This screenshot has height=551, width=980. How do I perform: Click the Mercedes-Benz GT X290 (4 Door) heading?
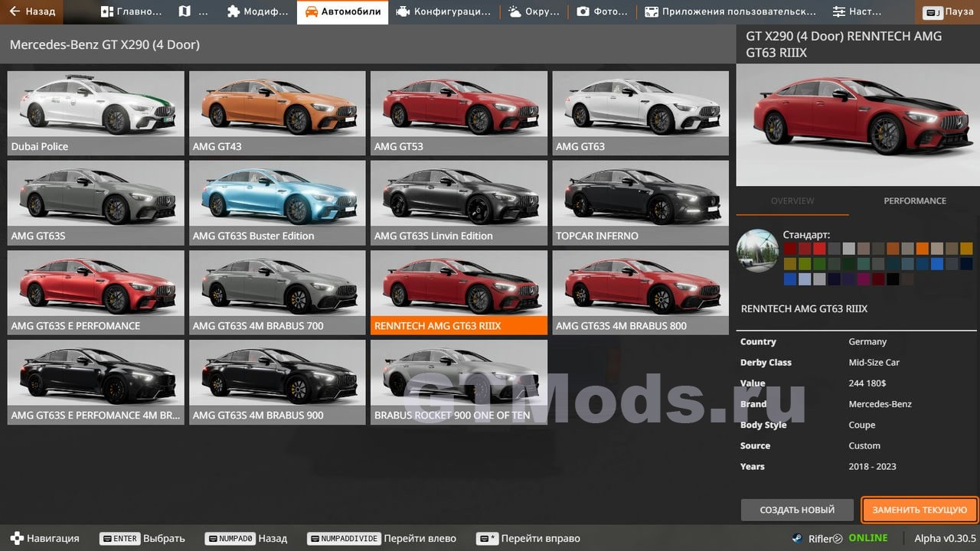pyautogui.click(x=105, y=45)
